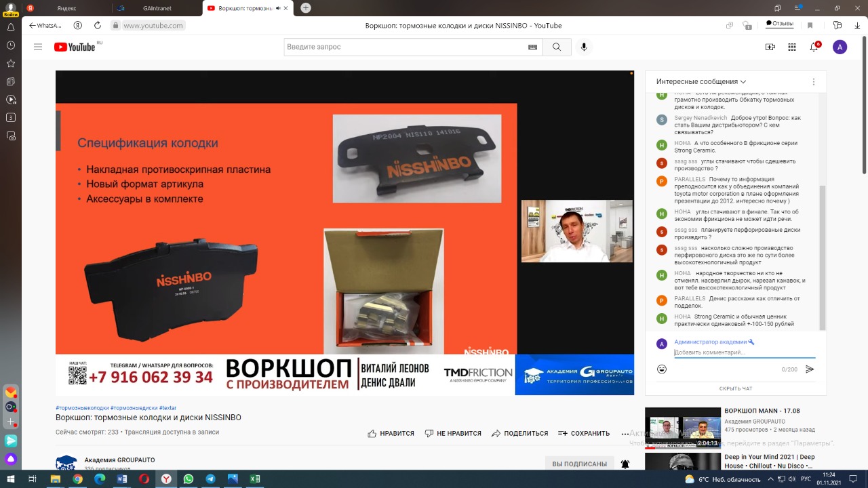Open the chat emoji picker
Screen dimensions: 868x488
pyautogui.click(x=662, y=369)
